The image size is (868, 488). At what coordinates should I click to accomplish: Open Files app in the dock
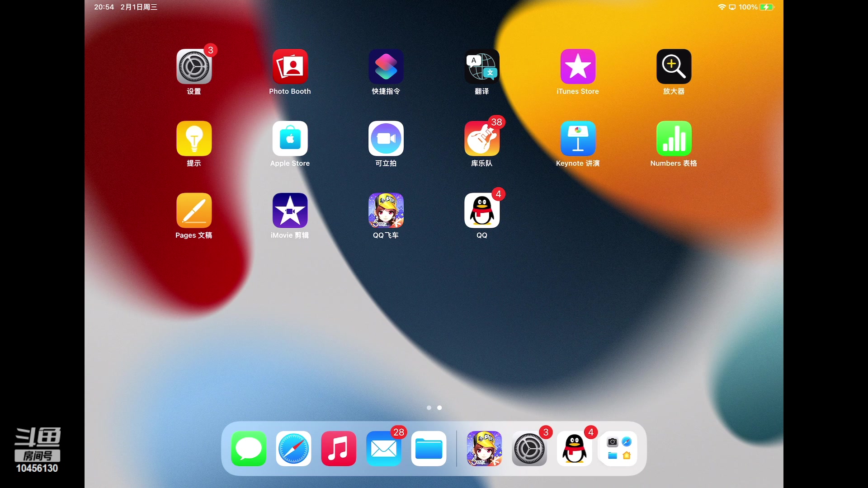[x=429, y=449]
